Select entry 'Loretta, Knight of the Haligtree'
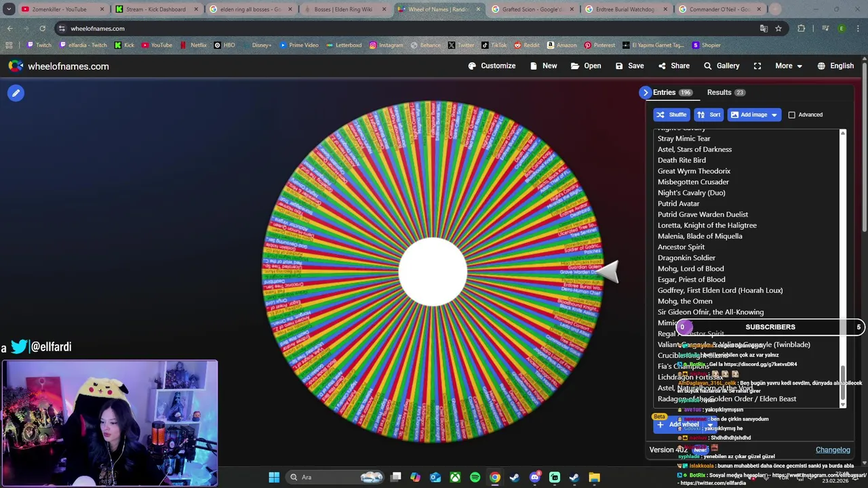 (x=707, y=225)
